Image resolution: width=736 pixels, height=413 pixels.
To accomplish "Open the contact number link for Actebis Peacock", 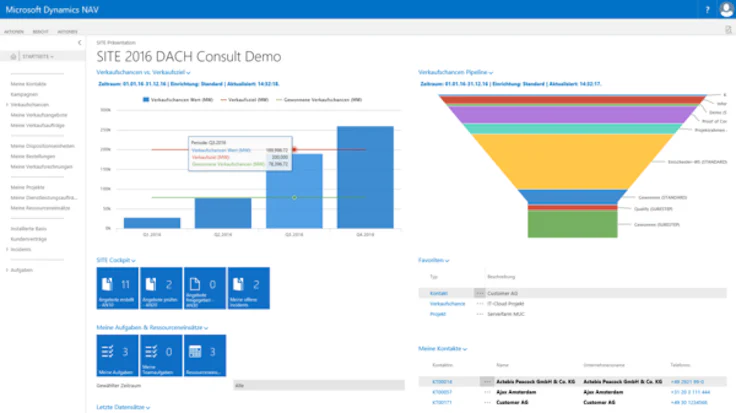I will (442, 382).
